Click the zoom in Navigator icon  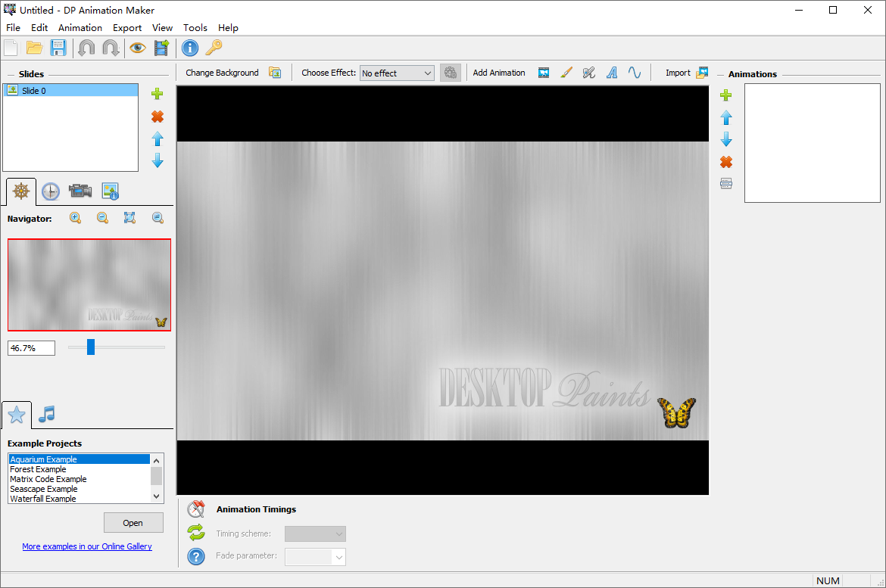(75, 218)
